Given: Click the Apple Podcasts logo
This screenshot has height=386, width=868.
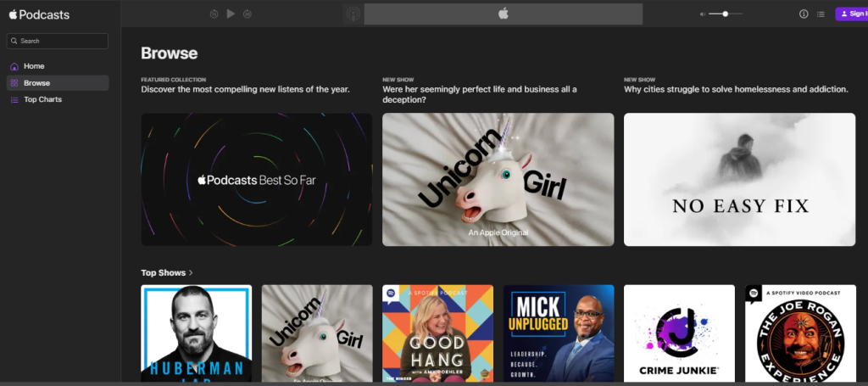Looking at the screenshot, I should (x=39, y=15).
